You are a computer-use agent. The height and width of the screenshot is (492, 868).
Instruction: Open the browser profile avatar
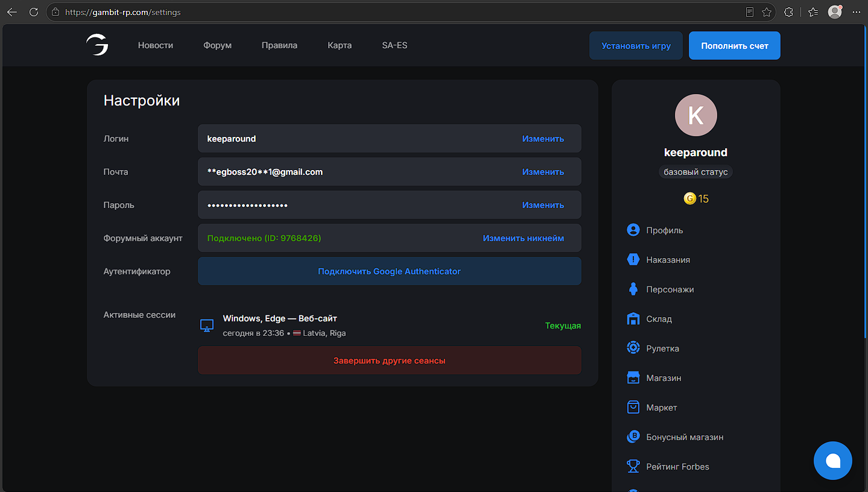point(835,12)
